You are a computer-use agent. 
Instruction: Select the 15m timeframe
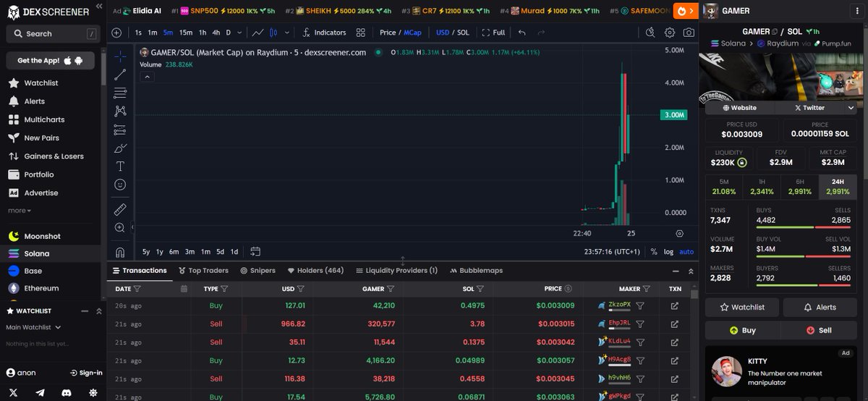click(x=186, y=33)
